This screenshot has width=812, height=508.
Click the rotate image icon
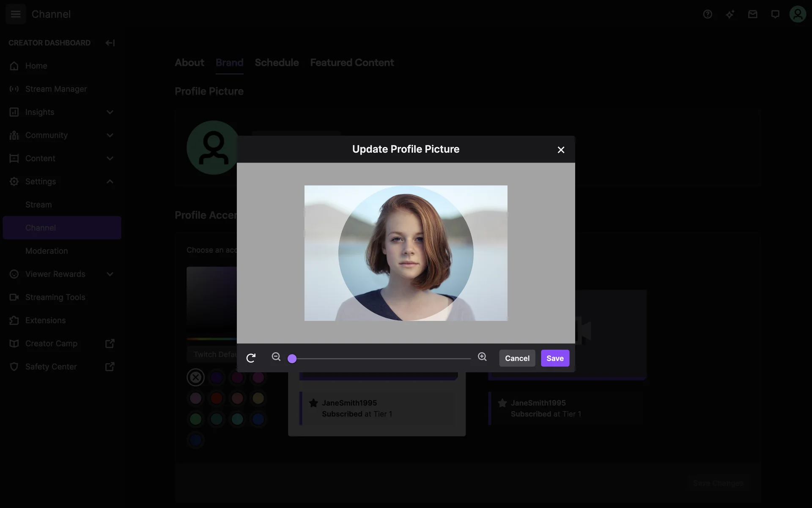[x=251, y=358]
